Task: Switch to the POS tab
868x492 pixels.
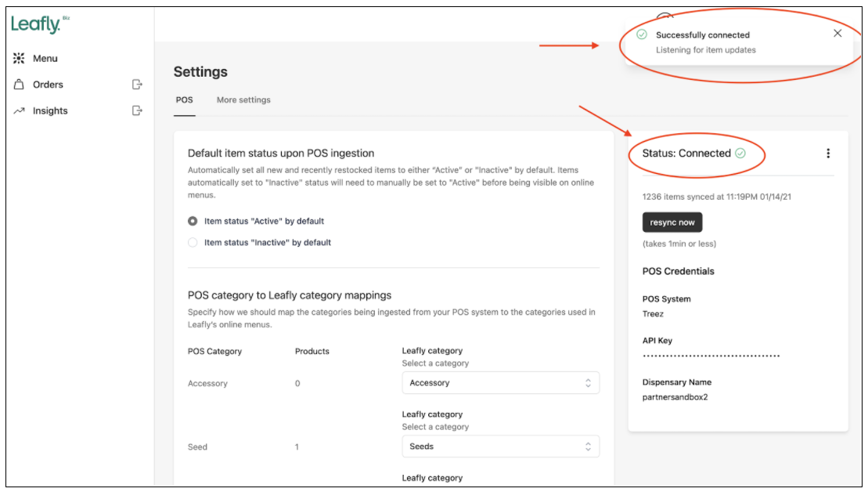Action: click(x=184, y=99)
